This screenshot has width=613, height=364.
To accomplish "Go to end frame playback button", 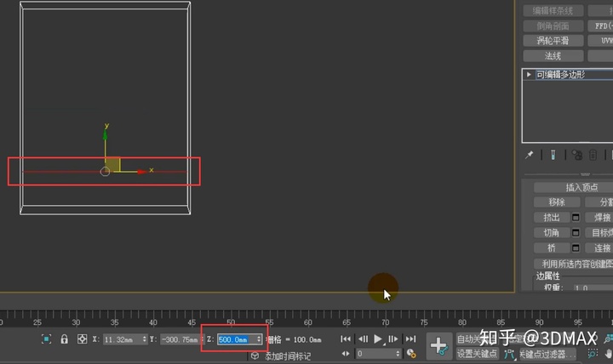I will coord(410,339).
